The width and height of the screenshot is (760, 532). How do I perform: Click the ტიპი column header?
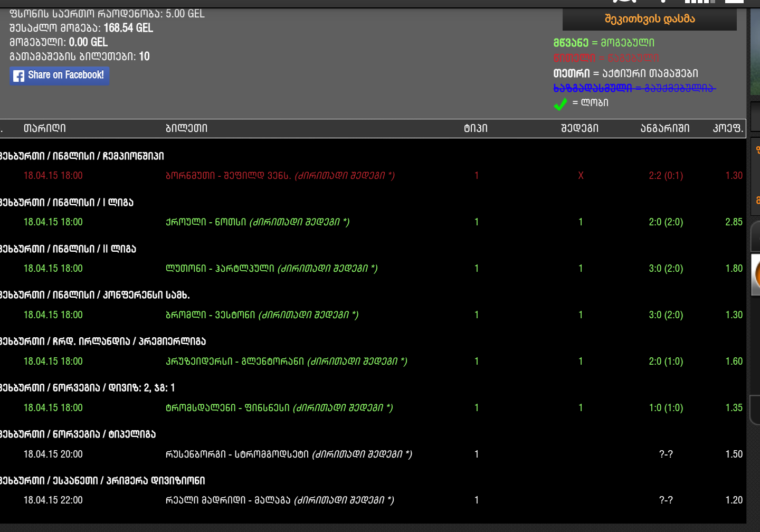476,128
